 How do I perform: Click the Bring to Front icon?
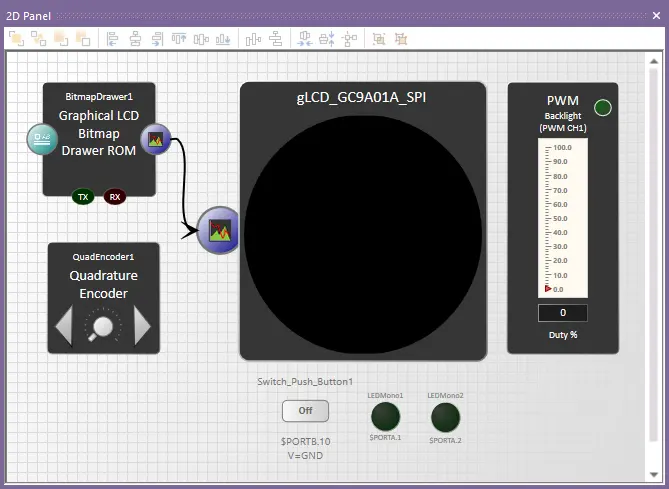point(15,39)
